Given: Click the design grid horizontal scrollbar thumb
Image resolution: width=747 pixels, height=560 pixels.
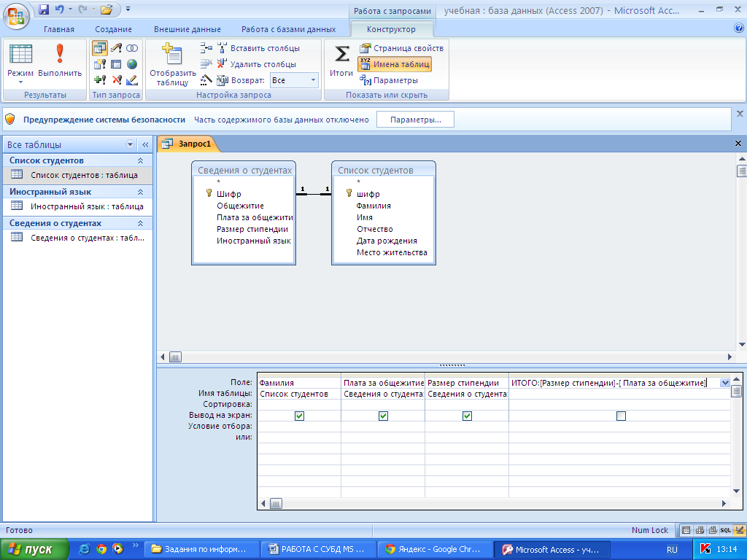Looking at the screenshot, I should point(276,503).
